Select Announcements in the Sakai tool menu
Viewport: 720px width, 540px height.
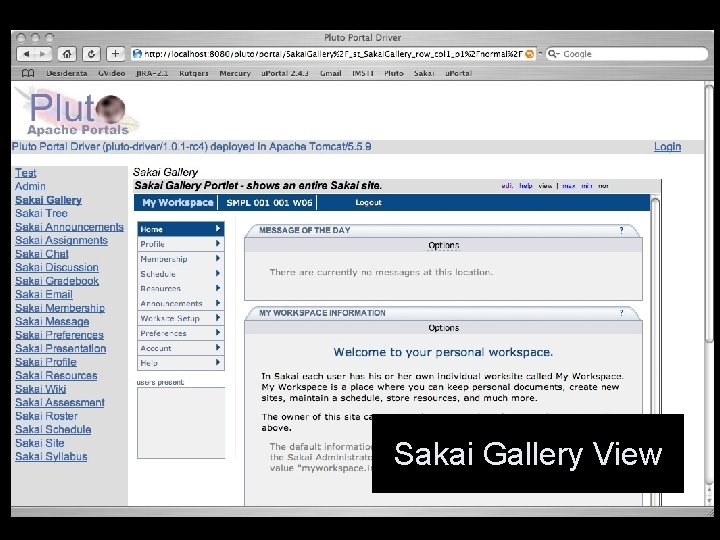tap(181, 304)
